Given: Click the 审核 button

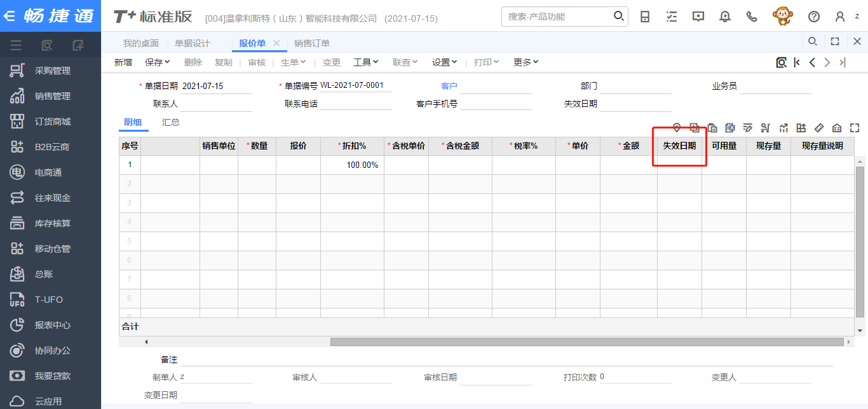Looking at the screenshot, I should (257, 62).
